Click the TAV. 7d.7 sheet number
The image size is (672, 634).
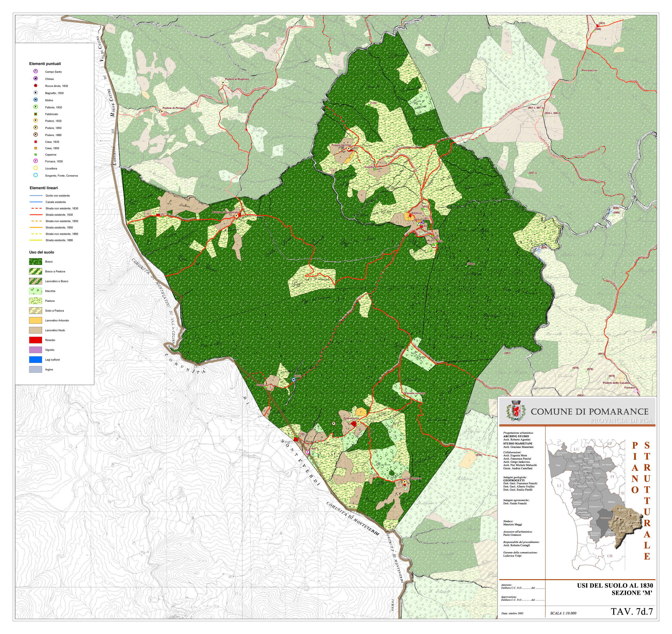coord(632,612)
